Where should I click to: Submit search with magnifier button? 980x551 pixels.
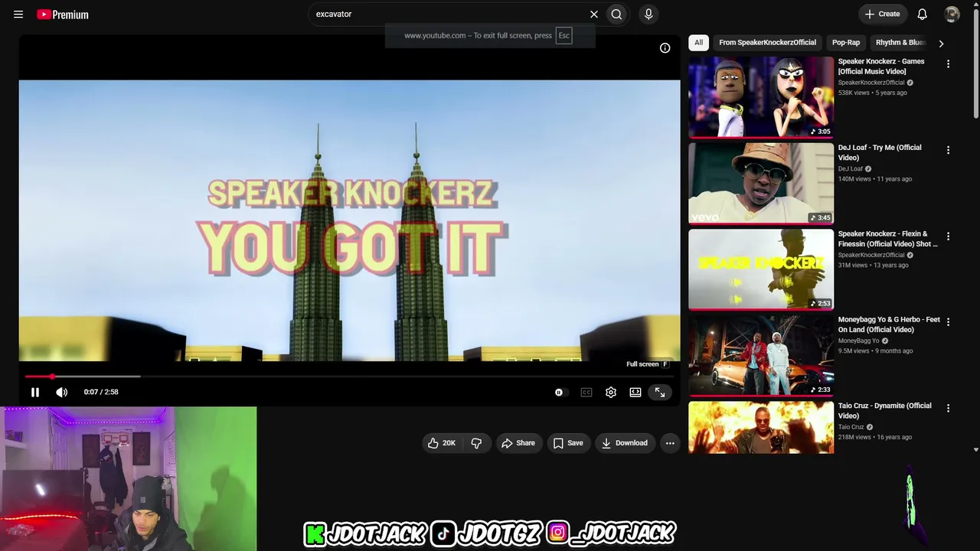[616, 14]
